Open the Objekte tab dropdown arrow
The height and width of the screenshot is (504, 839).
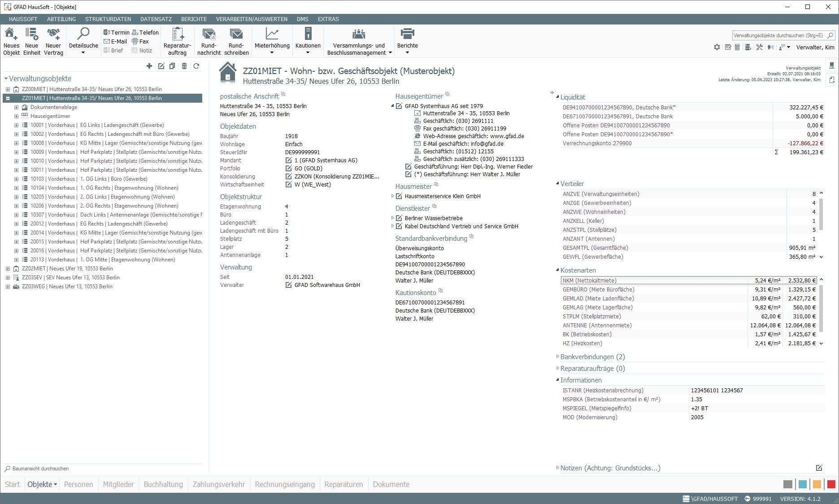[55, 485]
